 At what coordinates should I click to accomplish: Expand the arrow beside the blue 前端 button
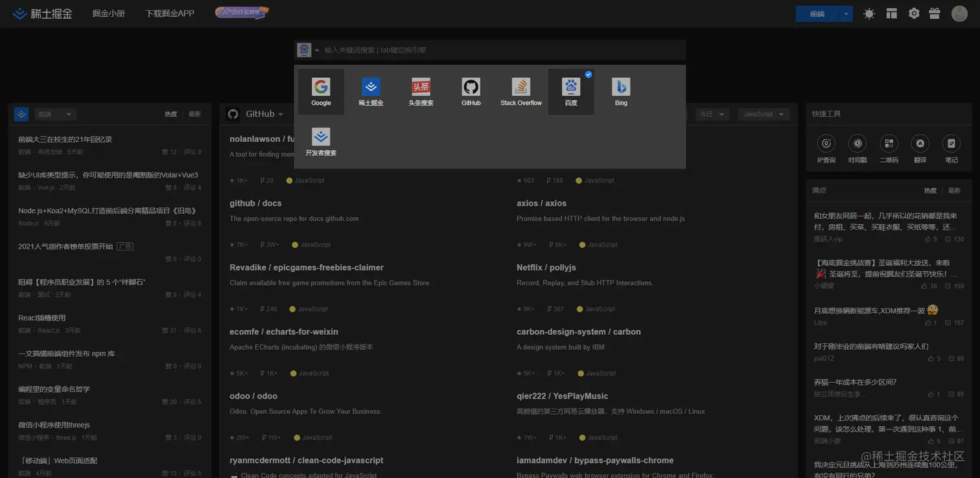846,14
